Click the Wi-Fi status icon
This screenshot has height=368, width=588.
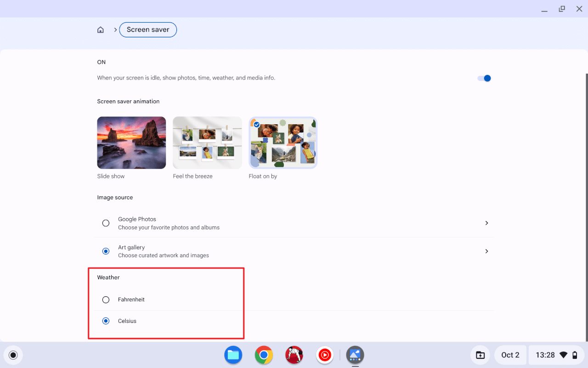(564, 355)
